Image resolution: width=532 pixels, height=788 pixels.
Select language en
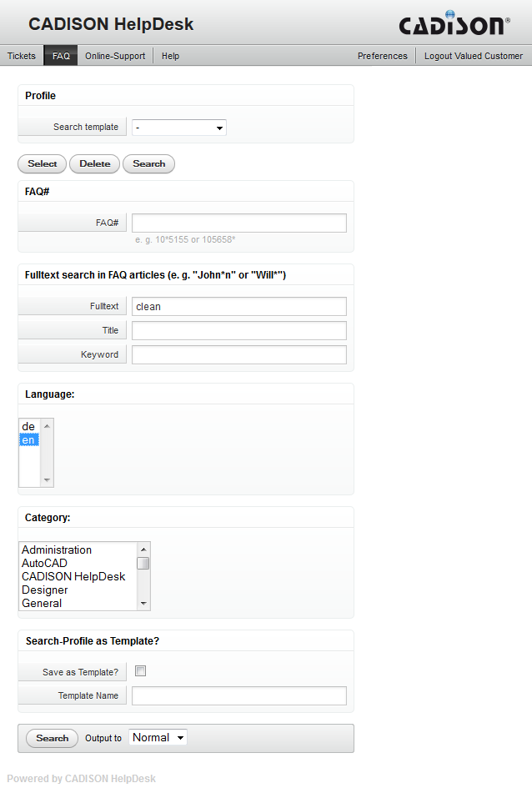pos(28,440)
